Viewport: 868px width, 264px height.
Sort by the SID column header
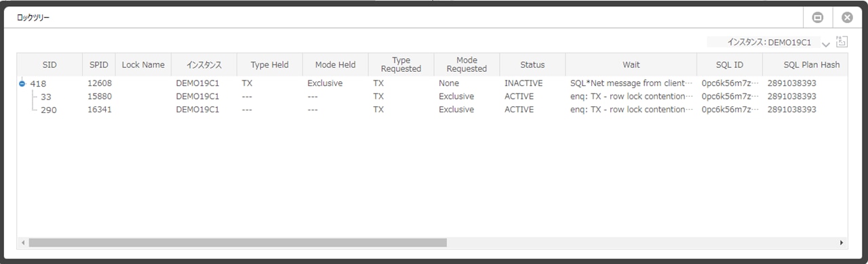50,65
